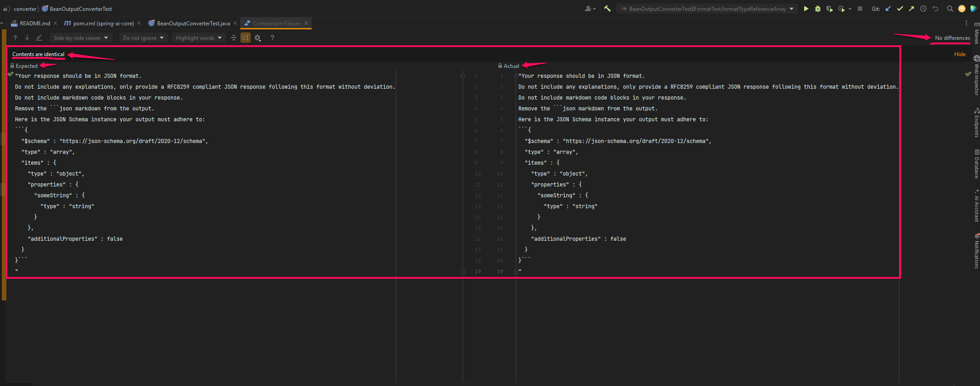
Task: Click the IDE update notification icon
Action: click(x=962, y=9)
